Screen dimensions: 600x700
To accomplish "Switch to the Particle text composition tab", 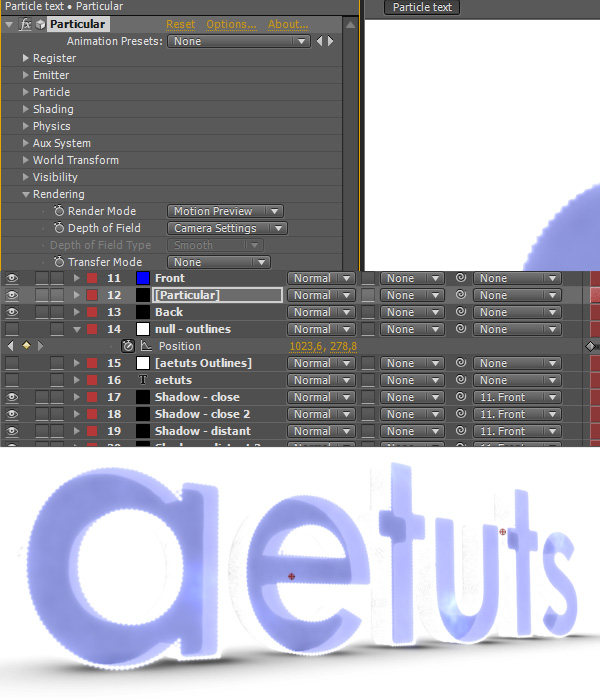I will [422, 7].
